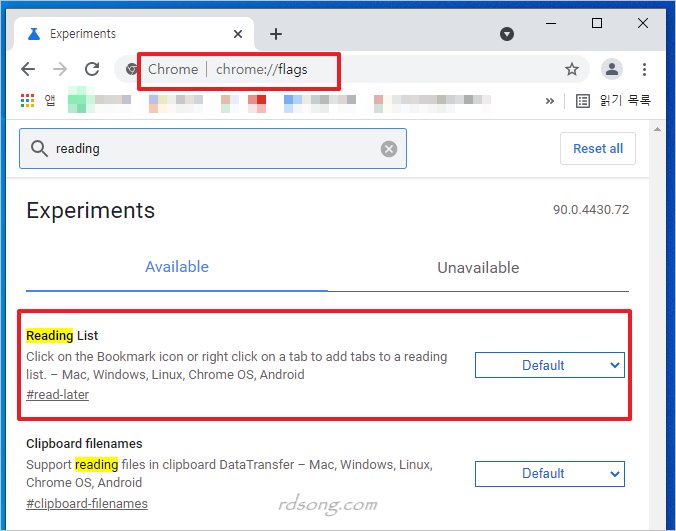676x531 pixels.
Task: Switch to the Unavailable tab
Action: tap(478, 268)
